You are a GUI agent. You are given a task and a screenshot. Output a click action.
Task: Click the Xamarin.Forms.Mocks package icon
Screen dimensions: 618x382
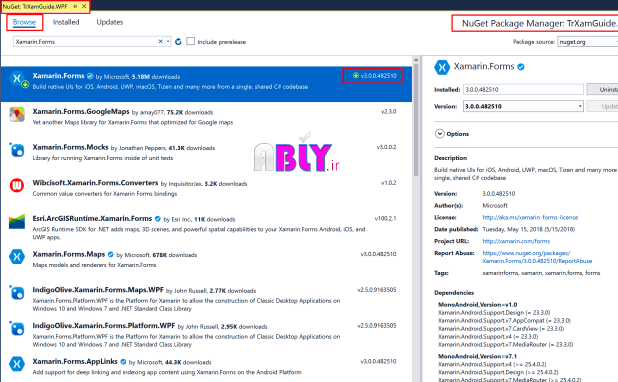pyautogui.click(x=17, y=150)
